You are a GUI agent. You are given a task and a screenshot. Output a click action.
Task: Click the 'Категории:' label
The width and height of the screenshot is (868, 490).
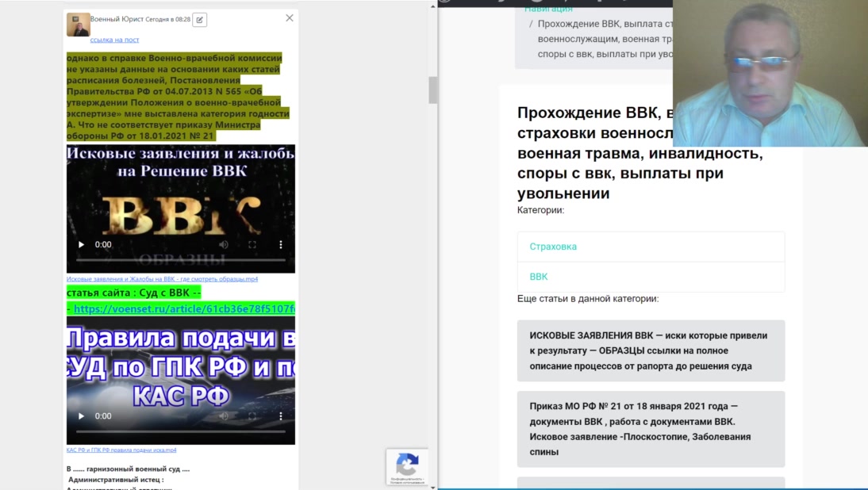click(541, 210)
